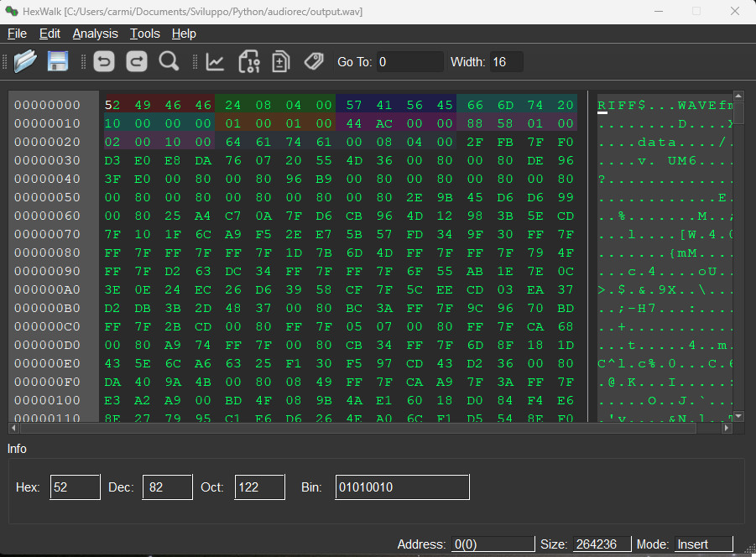
Task: Click the Width input field
Action: 506,62
